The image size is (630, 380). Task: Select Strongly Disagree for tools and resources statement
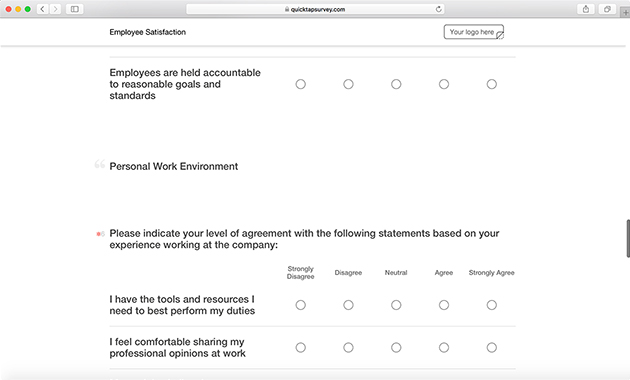point(301,305)
